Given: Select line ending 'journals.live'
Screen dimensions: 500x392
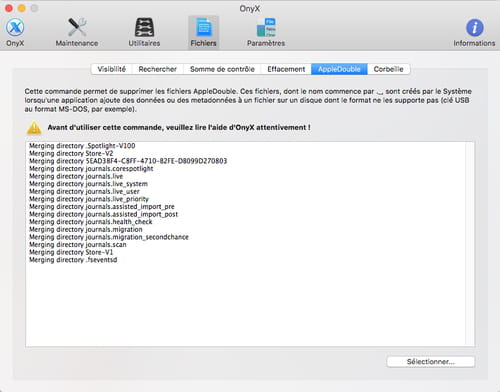Looking at the screenshot, I should tap(76, 176).
